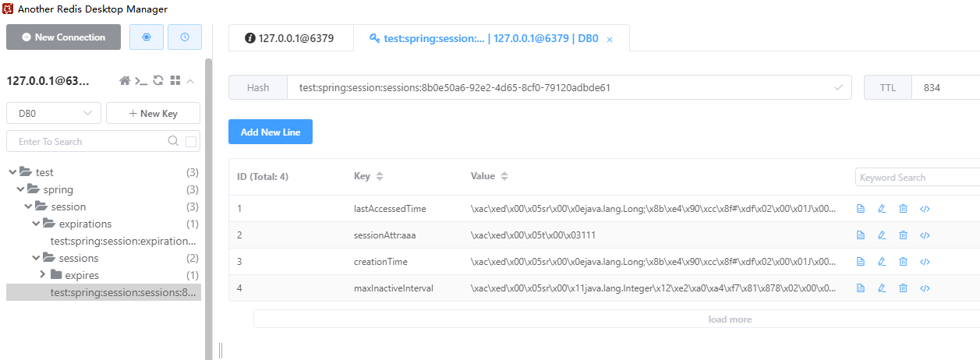Collapse the test folder
The width and height of the screenshot is (980, 360).
(x=12, y=172)
